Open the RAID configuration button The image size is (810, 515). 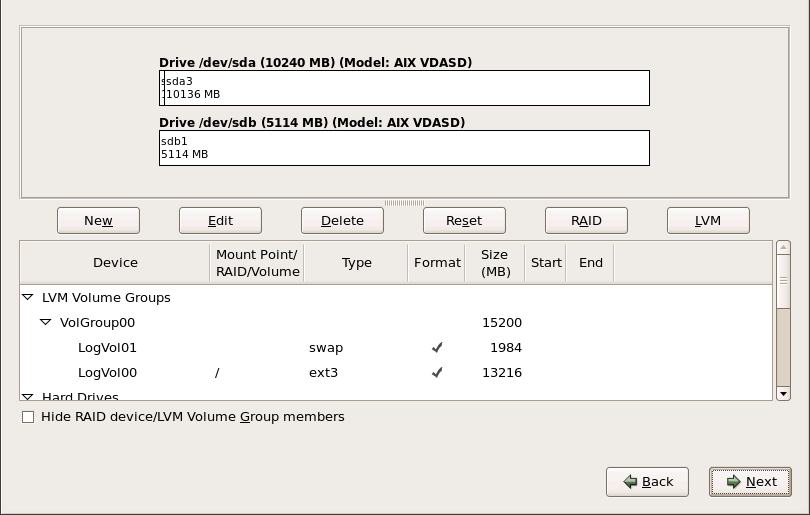pos(586,221)
